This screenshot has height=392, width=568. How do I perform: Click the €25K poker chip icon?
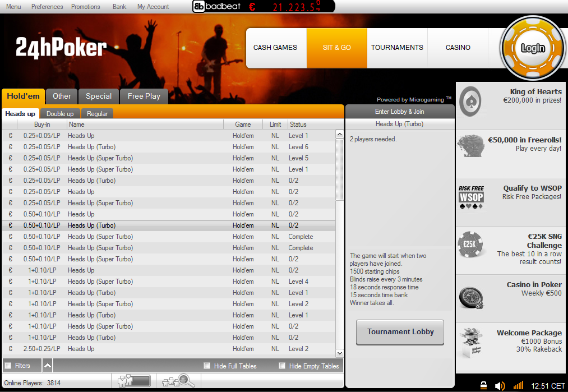coord(470,244)
